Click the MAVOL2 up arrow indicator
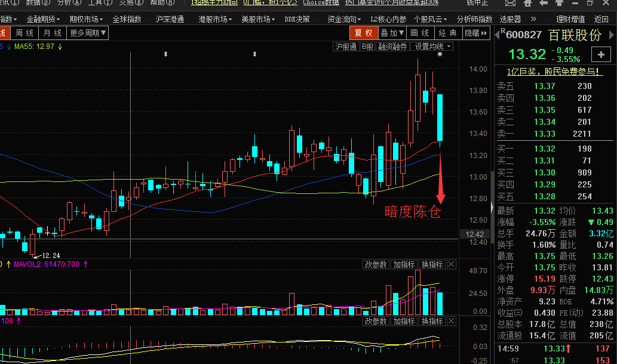The height and width of the screenshot is (364, 617). coord(85,264)
